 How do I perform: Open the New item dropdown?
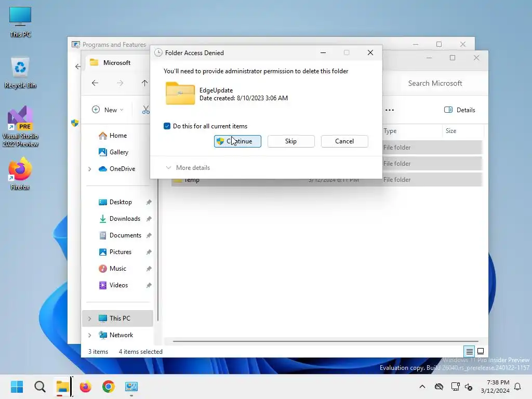[108, 110]
